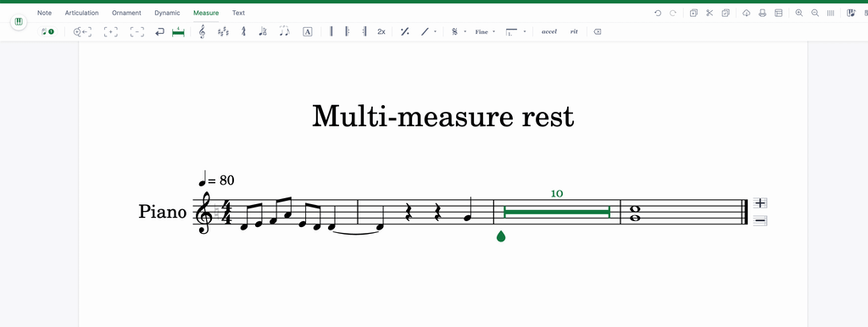The height and width of the screenshot is (327, 868).
Task: Select the Measure tab
Action: [x=206, y=13]
